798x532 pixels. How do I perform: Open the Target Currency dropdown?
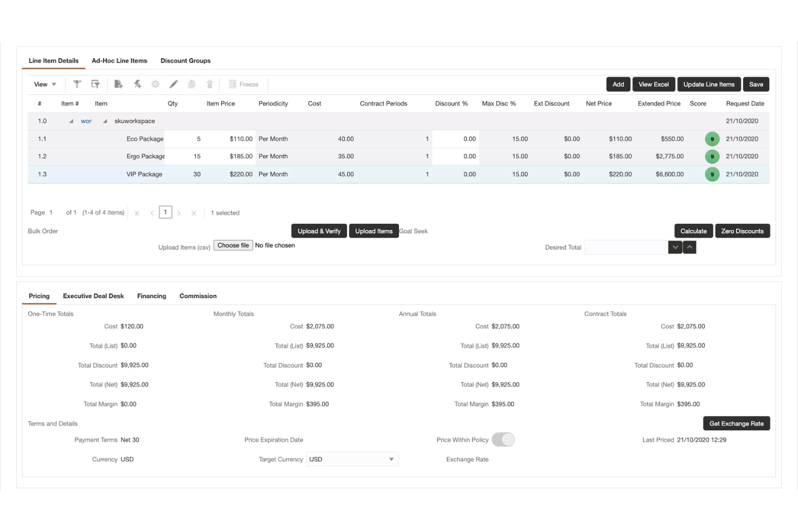352,459
